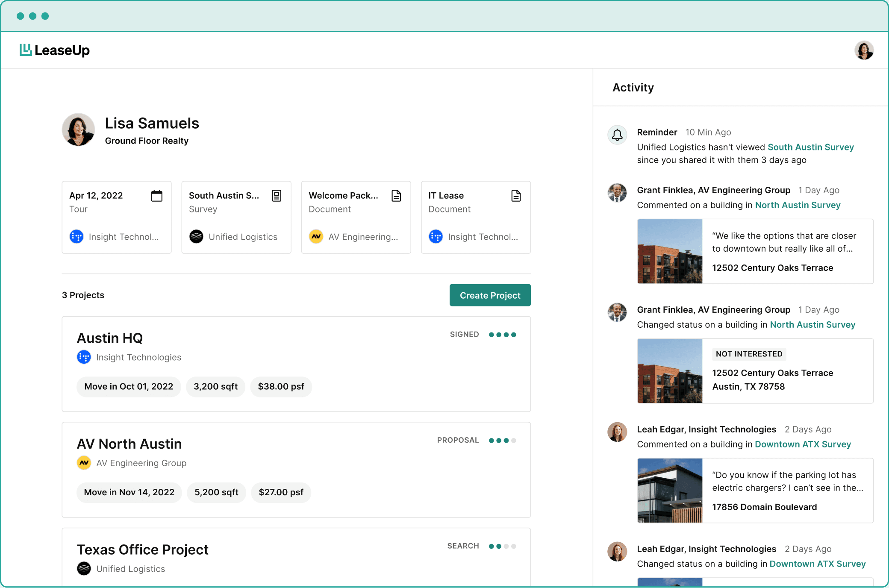Click the 'Activity' panel heading
The image size is (889, 588).
pos(633,88)
